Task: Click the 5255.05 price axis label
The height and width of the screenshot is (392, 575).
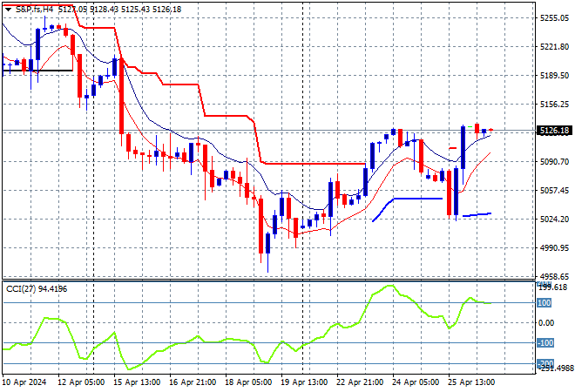Action: (554, 17)
